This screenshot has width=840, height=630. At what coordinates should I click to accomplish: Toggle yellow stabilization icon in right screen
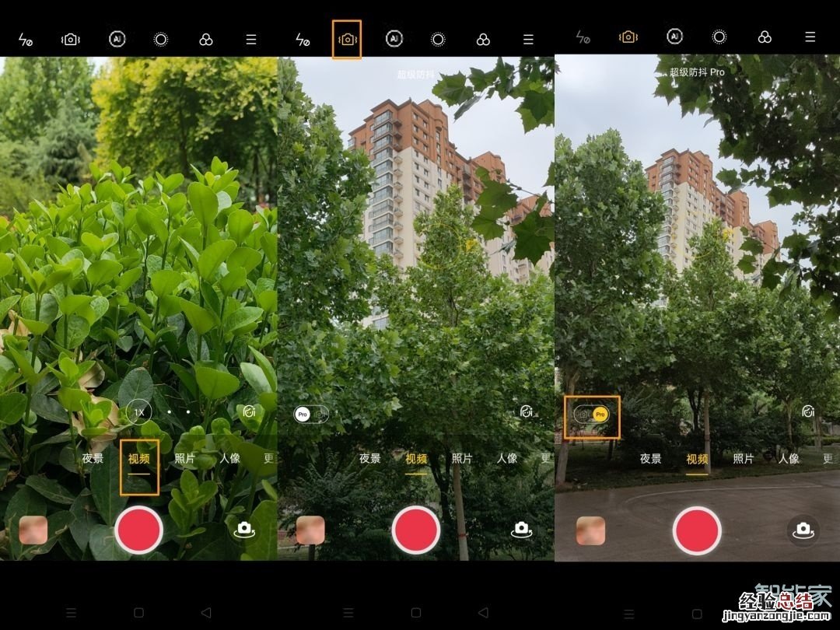(x=628, y=37)
